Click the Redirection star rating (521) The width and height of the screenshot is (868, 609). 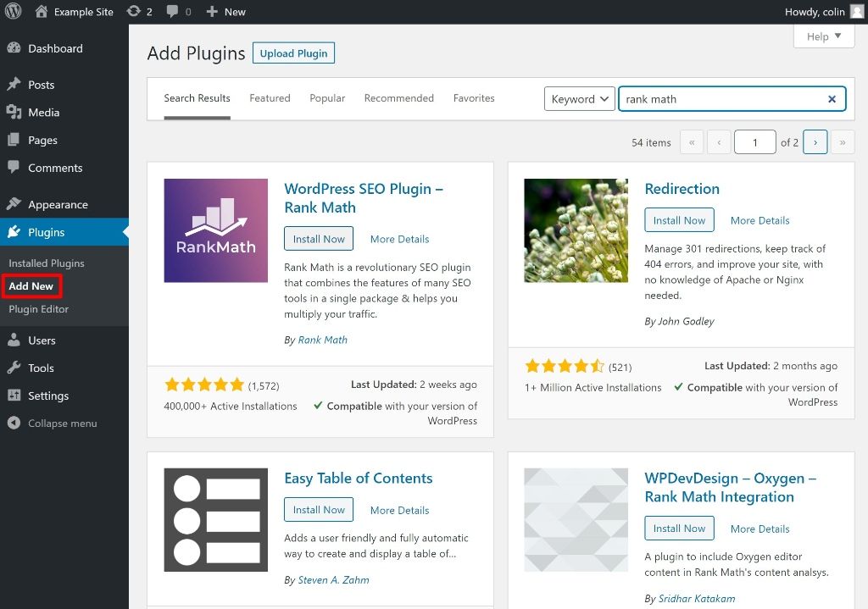(x=565, y=366)
